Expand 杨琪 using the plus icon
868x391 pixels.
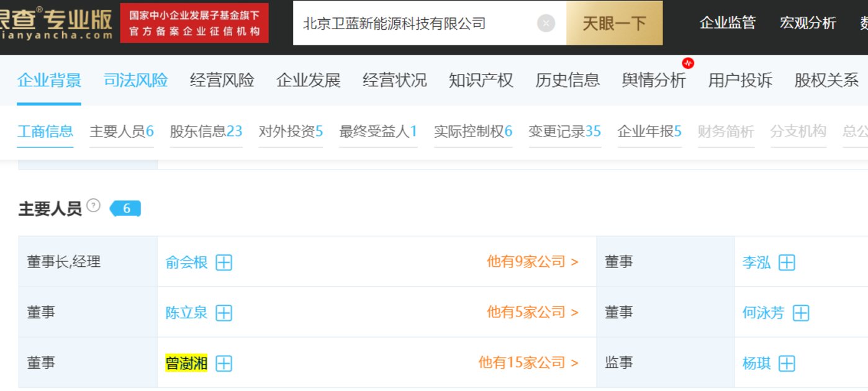787,363
